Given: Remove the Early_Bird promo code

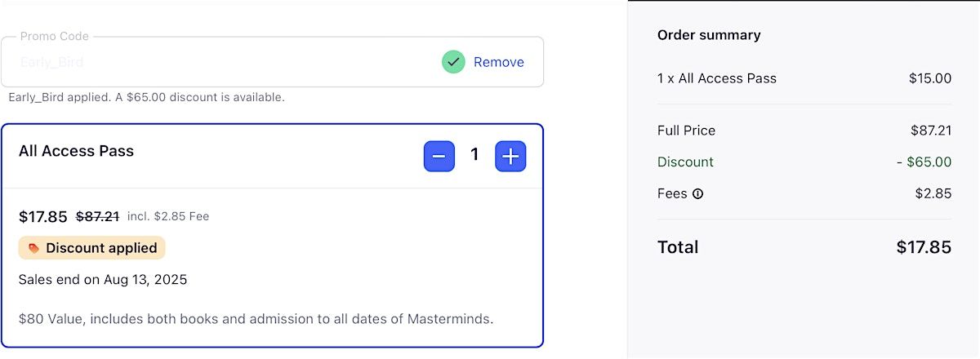Looking at the screenshot, I should (499, 62).
